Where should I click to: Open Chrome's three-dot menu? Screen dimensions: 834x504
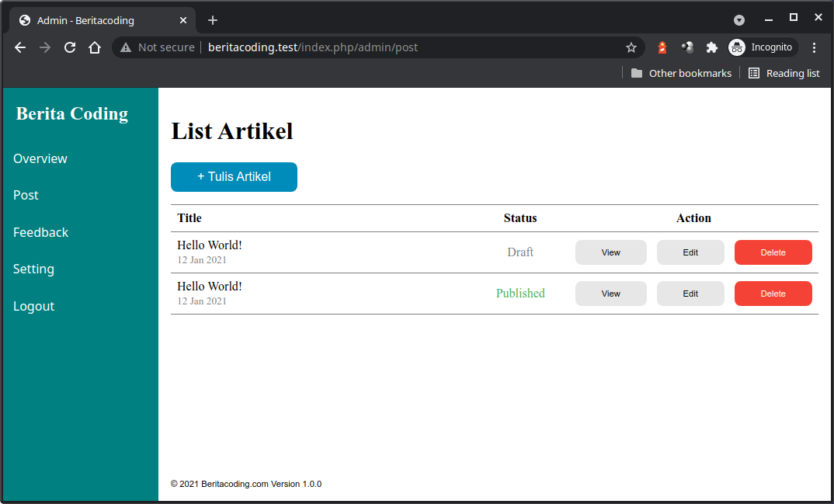pos(814,47)
